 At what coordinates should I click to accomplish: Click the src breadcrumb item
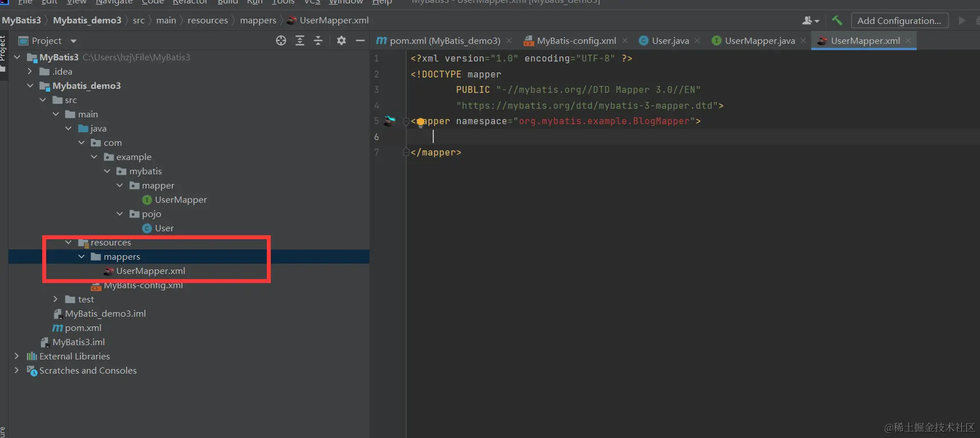tap(139, 20)
